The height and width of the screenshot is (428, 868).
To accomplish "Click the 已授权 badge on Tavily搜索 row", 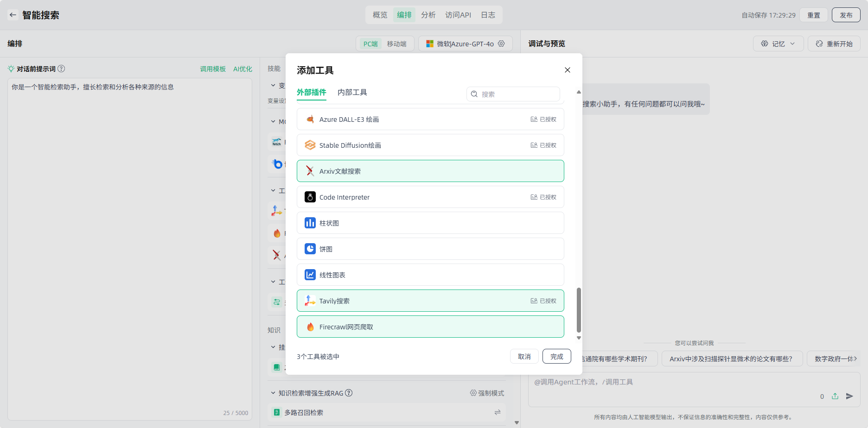I will coord(543,301).
